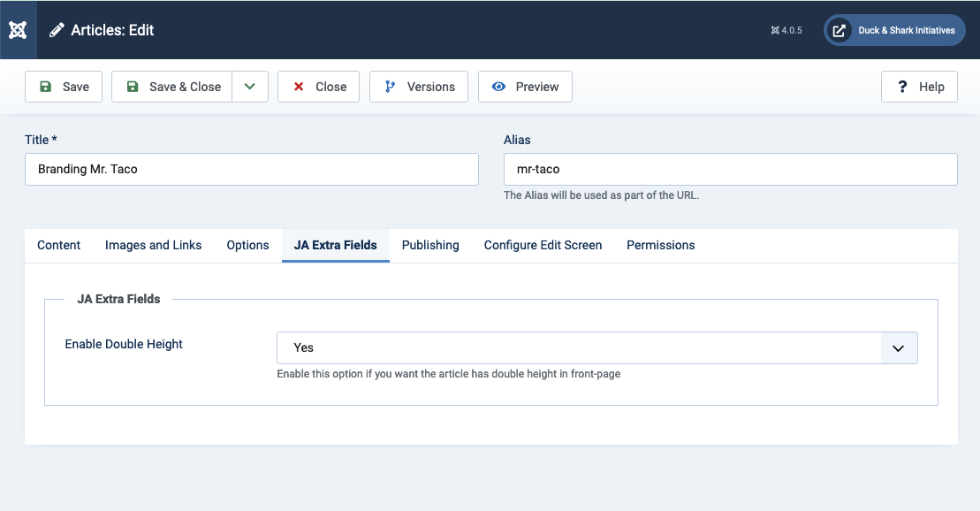Expand the Save & Close dropdown arrow

click(250, 87)
